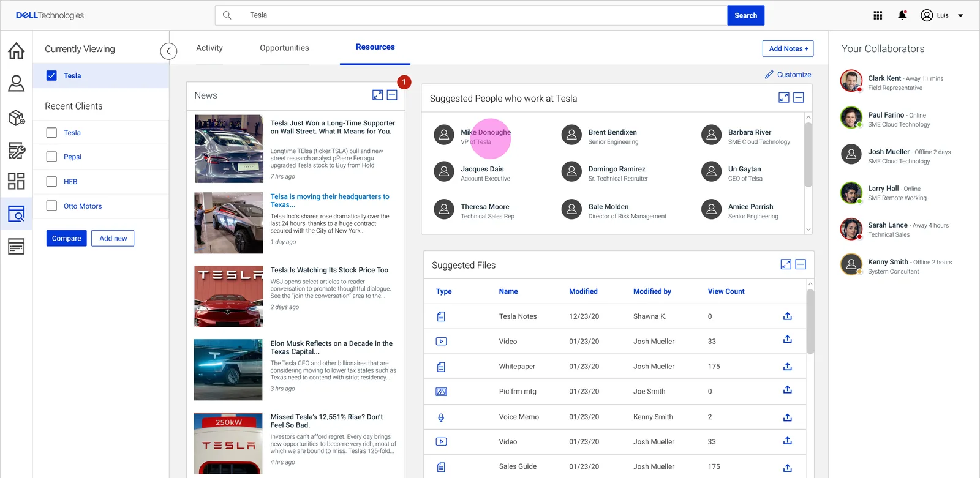Click Un Gaytan's avatar icon

click(x=712, y=172)
